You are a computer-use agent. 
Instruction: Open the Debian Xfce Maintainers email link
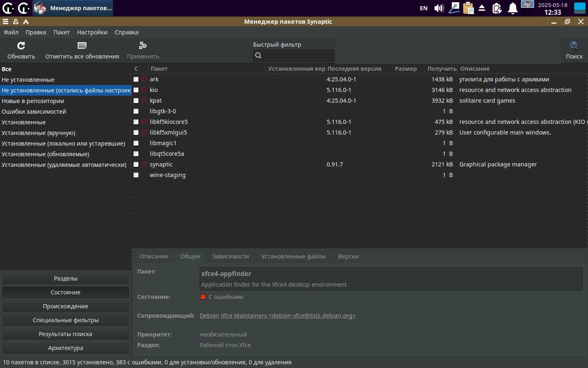(x=277, y=316)
